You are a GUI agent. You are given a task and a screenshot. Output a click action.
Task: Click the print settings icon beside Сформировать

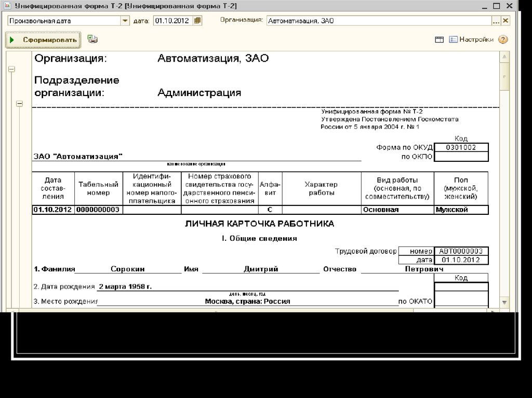[92, 39]
